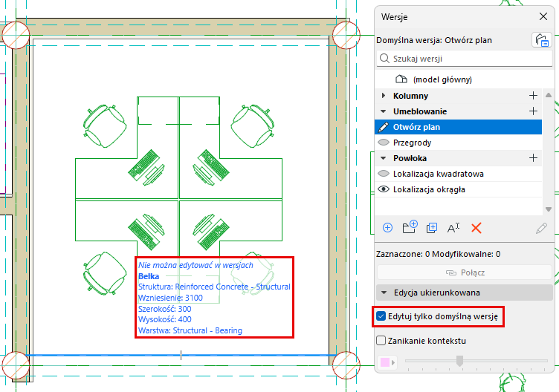This screenshot has width=559, height=392.
Task: Select the top-left column on the plan
Action: coord(16,35)
